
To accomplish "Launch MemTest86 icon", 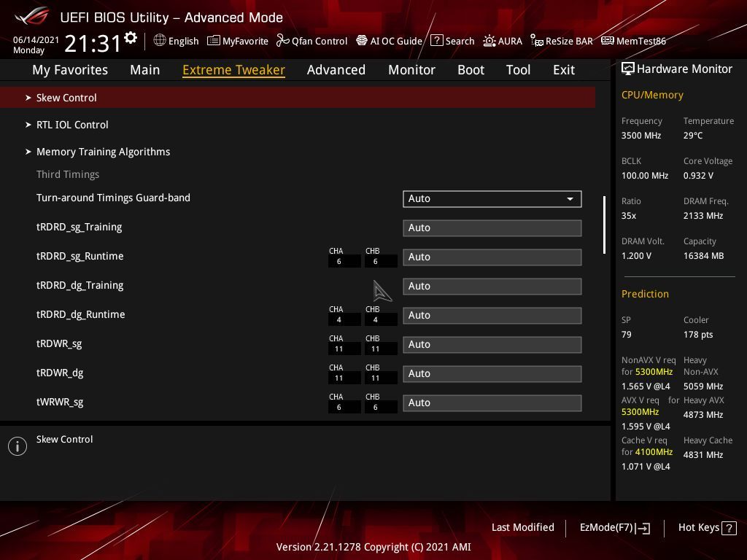I will 608,41.
